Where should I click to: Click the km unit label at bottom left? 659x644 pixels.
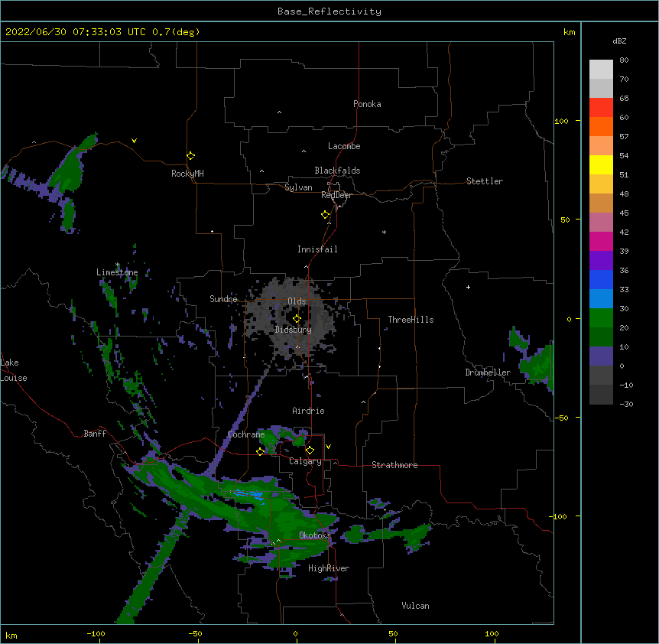[11, 635]
